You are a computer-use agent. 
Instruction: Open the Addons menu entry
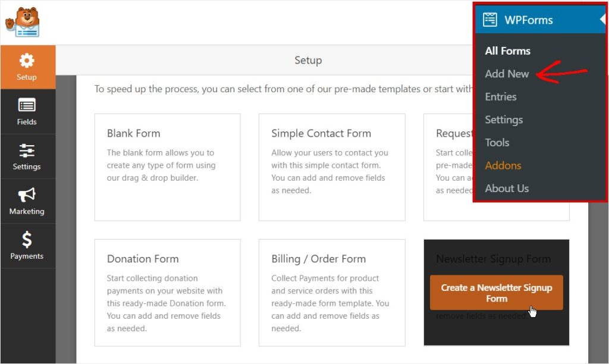pos(503,165)
